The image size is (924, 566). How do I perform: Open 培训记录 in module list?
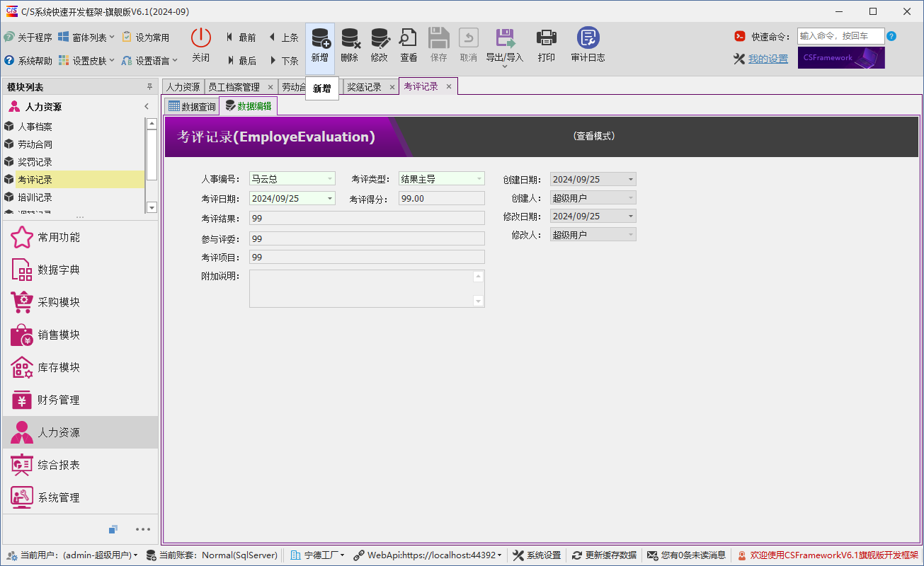click(x=74, y=197)
